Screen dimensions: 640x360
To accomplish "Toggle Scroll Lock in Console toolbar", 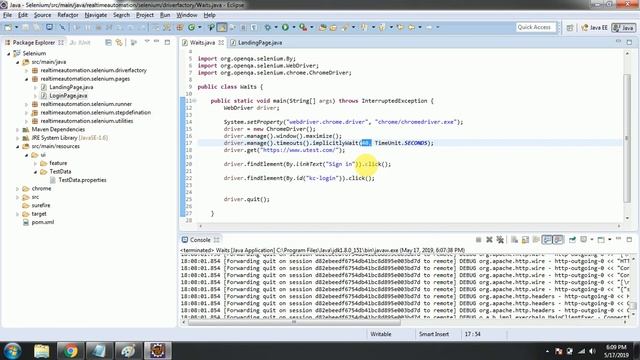I will pyautogui.click(x=525, y=240).
